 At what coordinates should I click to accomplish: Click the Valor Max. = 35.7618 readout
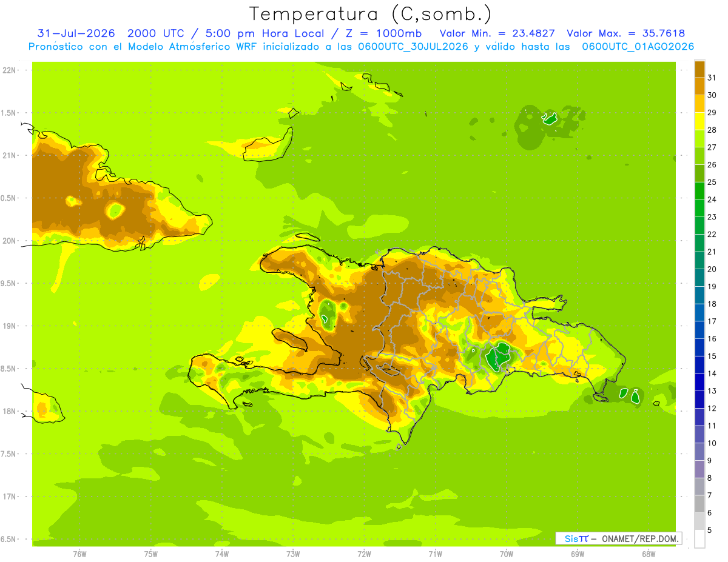point(625,33)
